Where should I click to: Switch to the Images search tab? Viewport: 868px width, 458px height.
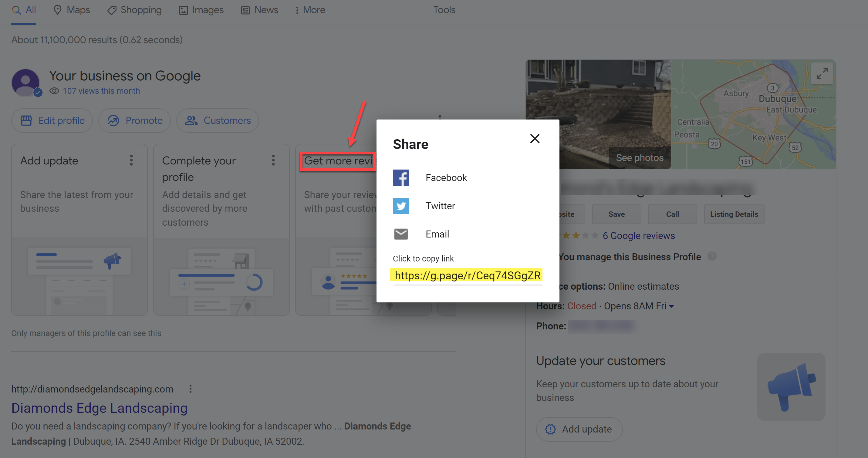pyautogui.click(x=201, y=10)
